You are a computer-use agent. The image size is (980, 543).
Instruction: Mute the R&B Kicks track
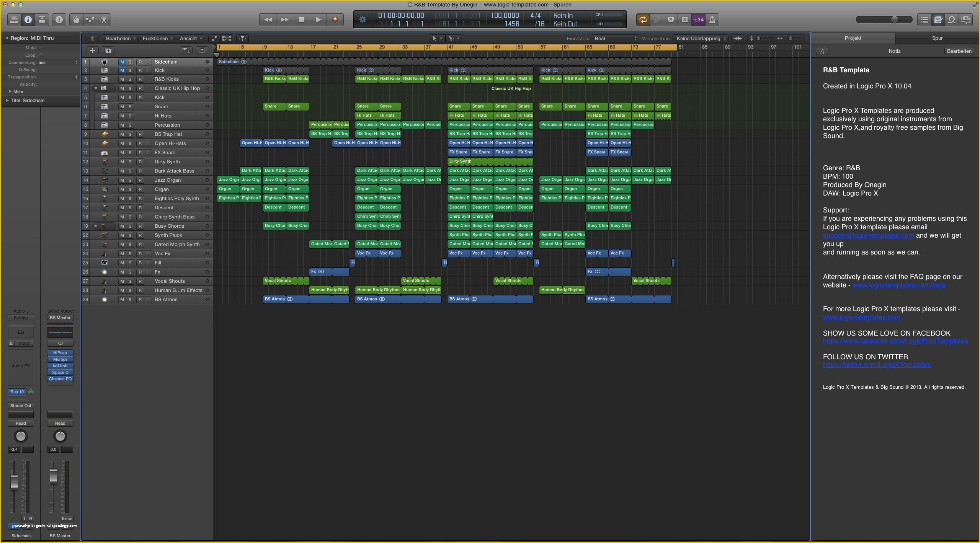point(122,79)
